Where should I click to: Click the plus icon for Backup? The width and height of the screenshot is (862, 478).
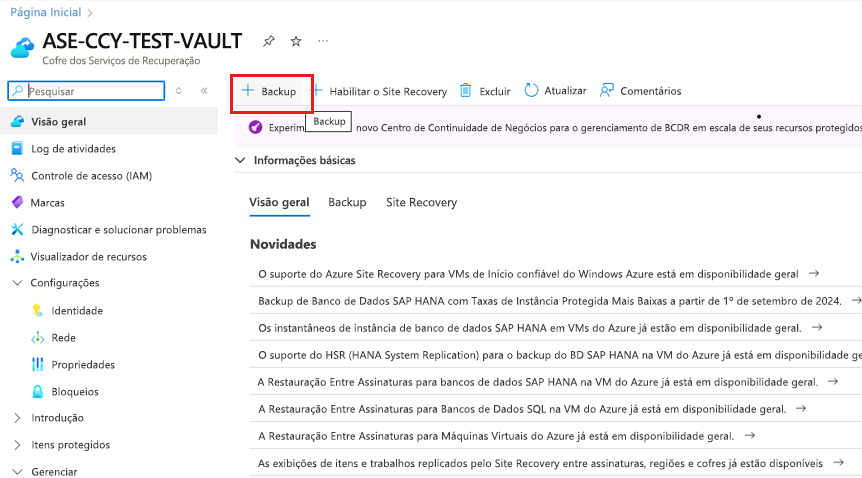coord(248,91)
